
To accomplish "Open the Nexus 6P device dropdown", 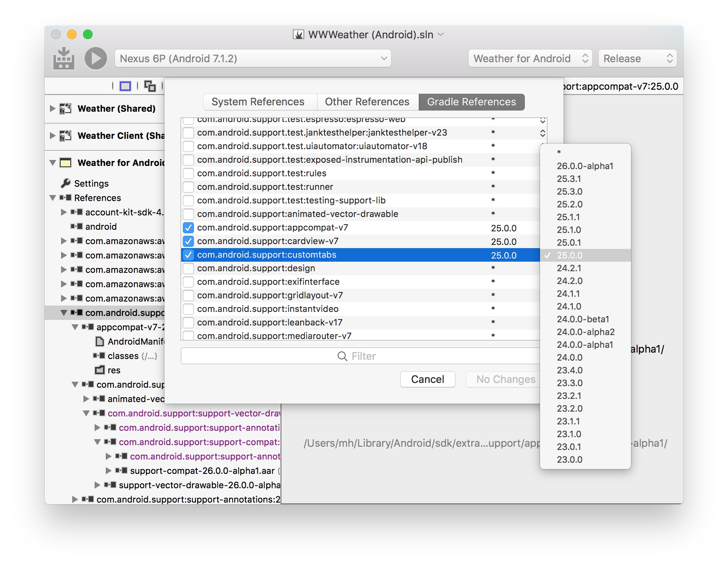I will coord(253,59).
